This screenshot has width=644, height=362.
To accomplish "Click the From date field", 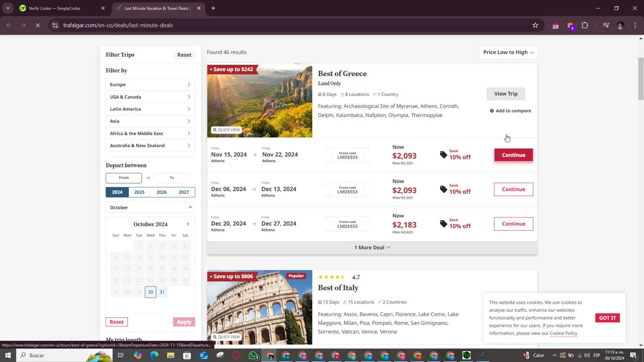I will click(x=124, y=178).
